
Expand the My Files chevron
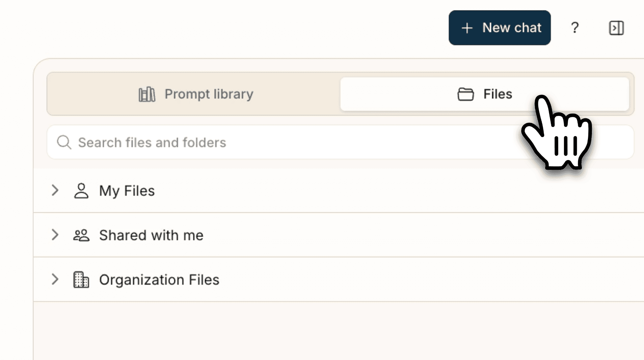point(55,190)
